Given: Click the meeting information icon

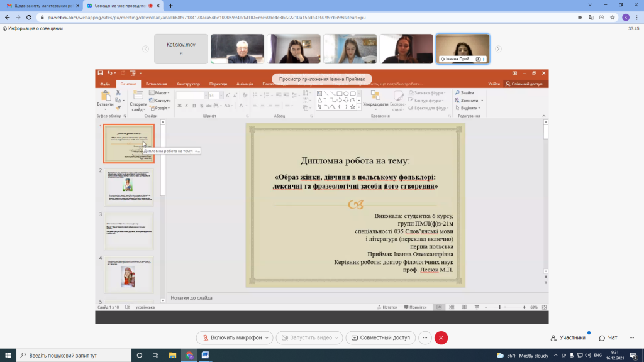Looking at the screenshot, I should (4, 28).
